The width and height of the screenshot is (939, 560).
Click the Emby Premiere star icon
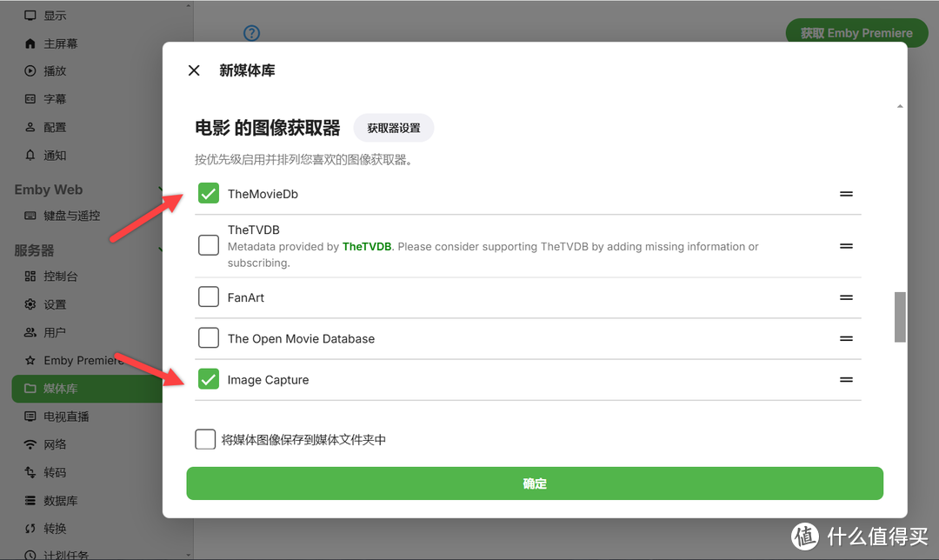click(30, 361)
